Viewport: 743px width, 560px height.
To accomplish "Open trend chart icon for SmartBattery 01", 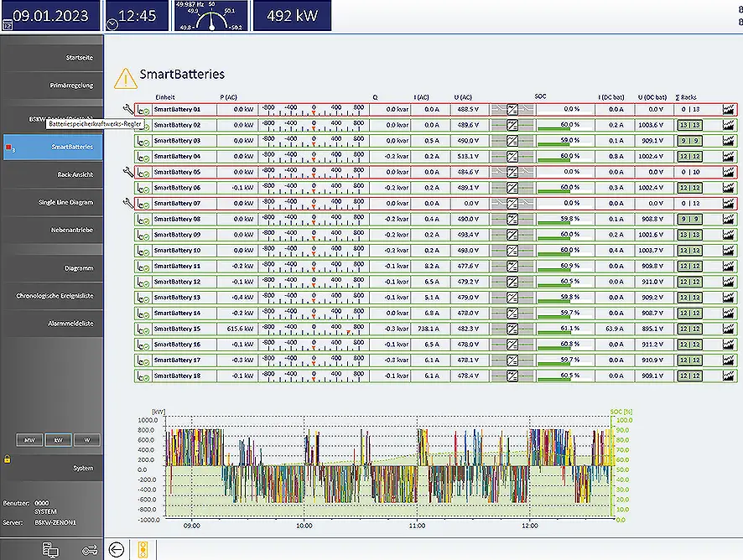I will click(x=728, y=110).
